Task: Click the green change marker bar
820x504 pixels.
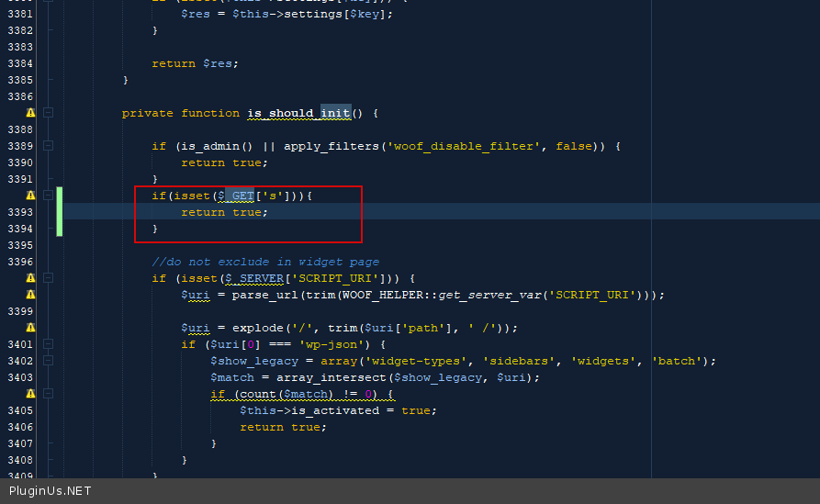Action: pos(60,211)
